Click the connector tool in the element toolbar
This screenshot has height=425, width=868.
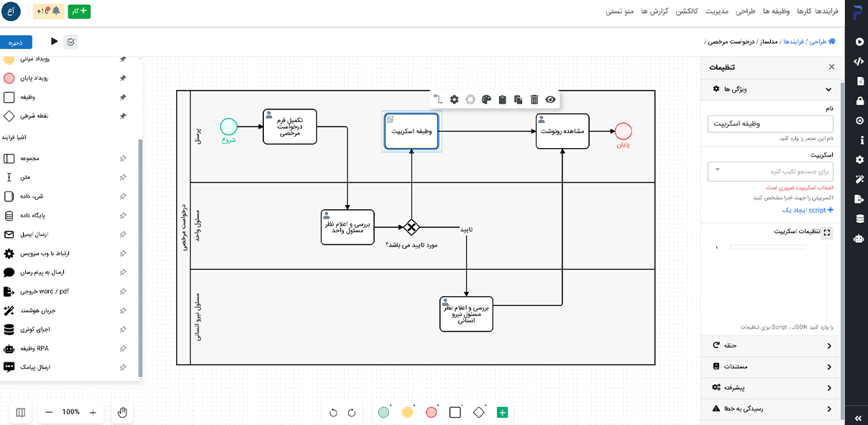click(437, 100)
